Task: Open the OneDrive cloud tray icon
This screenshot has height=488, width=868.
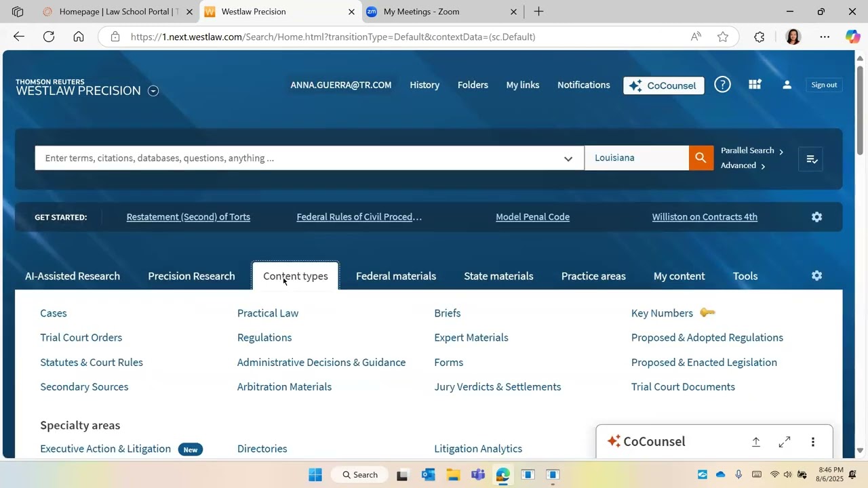Action: [x=720, y=474]
